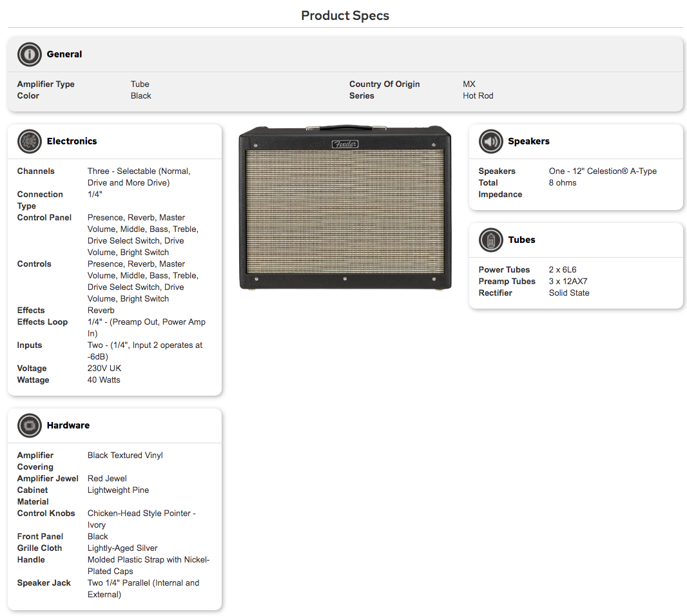Click the General info circle icon
This screenshot has height=616, width=687.
point(30,54)
